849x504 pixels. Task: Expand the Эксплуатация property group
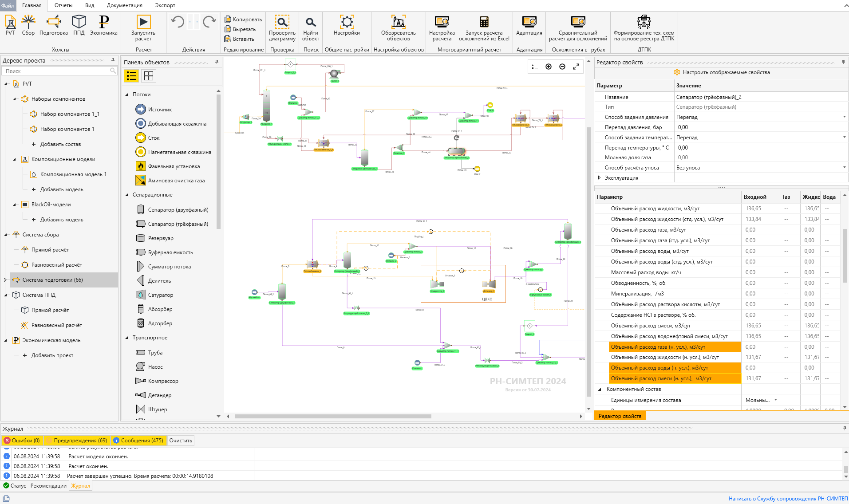[599, 178]
